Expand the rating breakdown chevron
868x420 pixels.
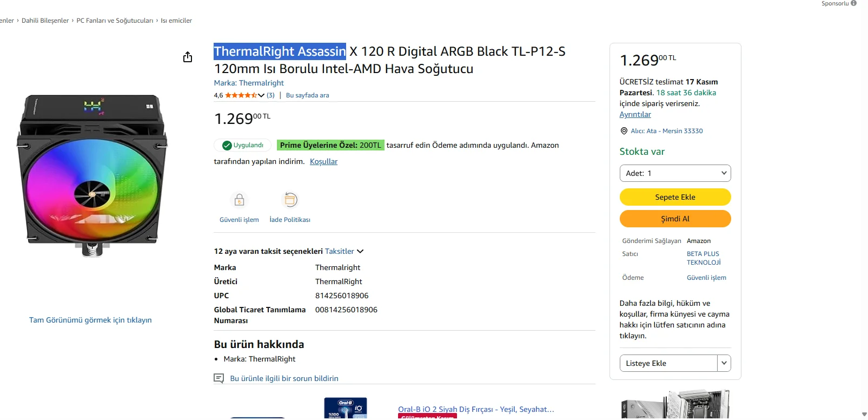coord(261,95)
